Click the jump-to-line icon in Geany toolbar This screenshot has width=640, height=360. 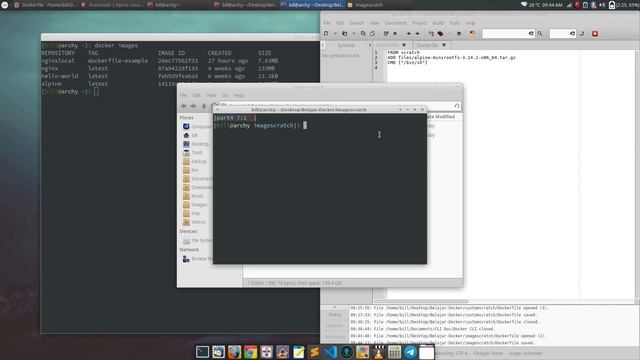pos(582,33)
